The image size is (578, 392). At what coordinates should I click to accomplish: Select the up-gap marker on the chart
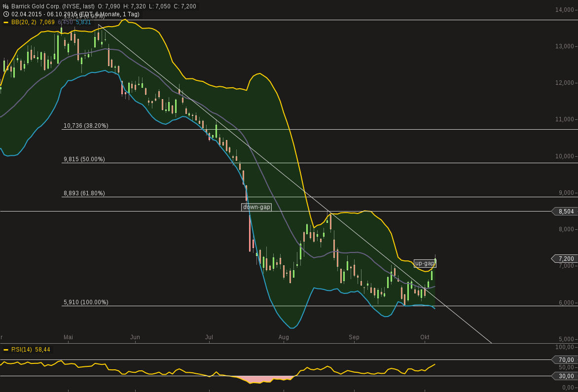[424, 264]
